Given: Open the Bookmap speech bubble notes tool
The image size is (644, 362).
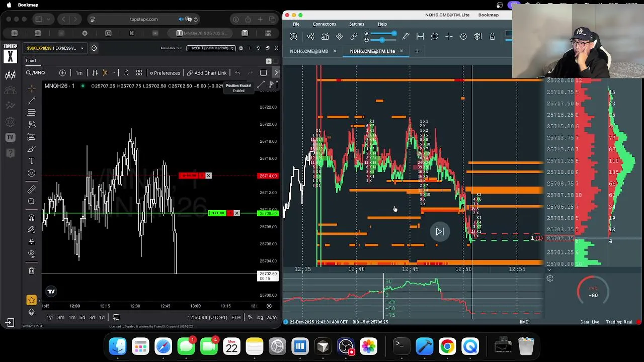Looking at the screenshot, I should (x=435, y=36).
